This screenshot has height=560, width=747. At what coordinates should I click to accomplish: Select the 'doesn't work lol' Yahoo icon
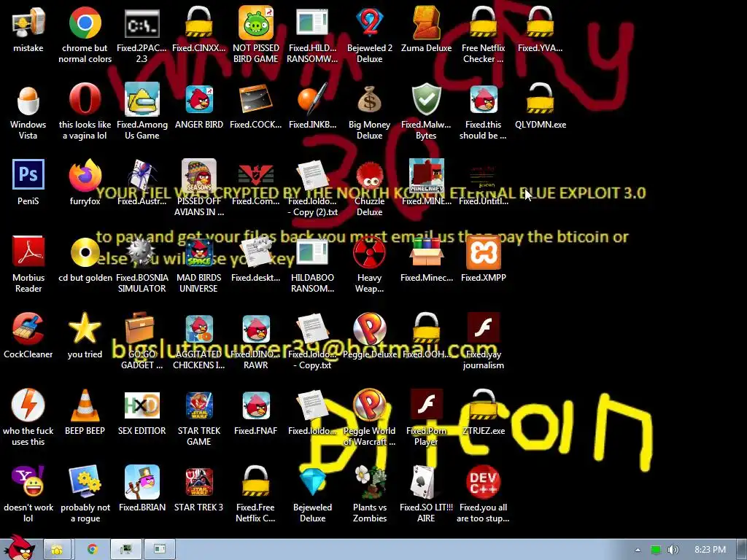28,482
